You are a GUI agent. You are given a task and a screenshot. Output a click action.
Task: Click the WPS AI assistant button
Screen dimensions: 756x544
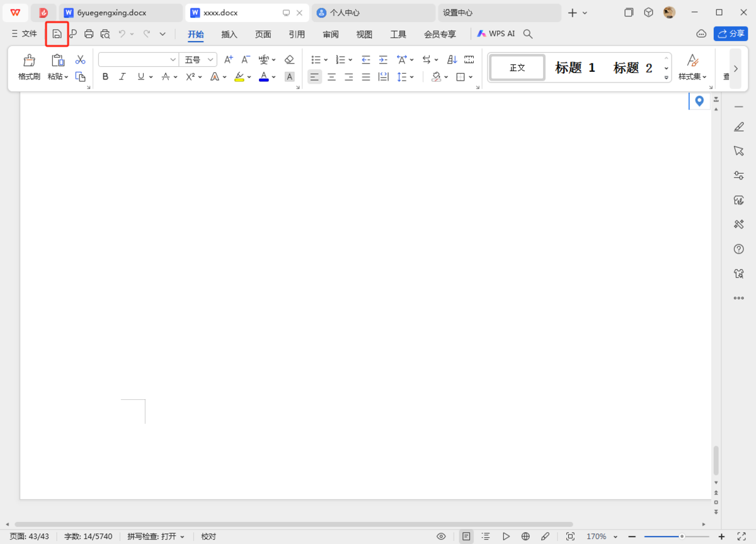496,33
